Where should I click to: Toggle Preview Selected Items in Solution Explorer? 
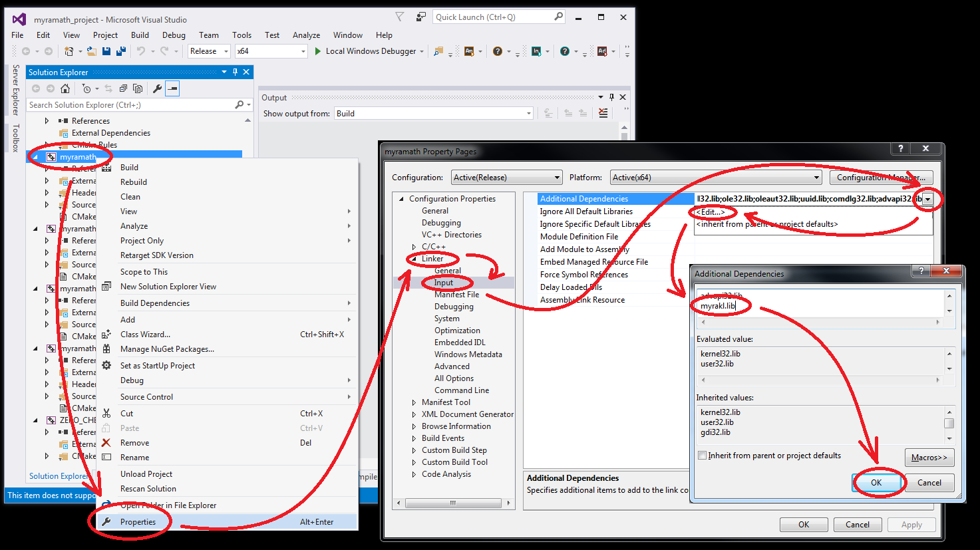(x=172, y=88)
